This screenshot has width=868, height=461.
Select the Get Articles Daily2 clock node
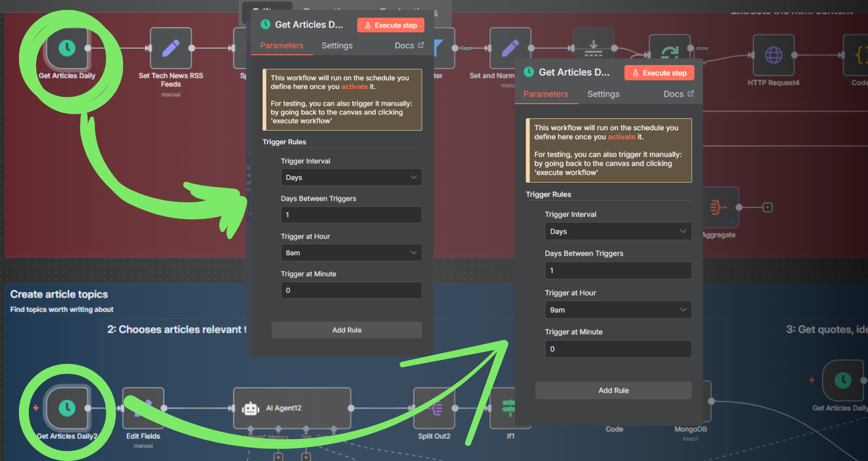[67, 408]
